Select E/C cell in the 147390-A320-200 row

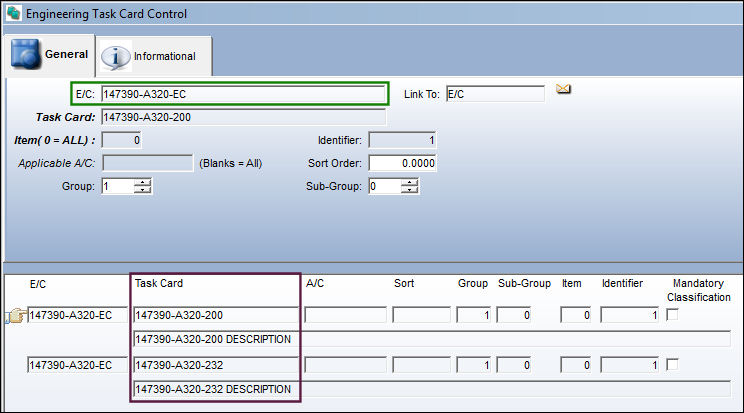[77, 315]
